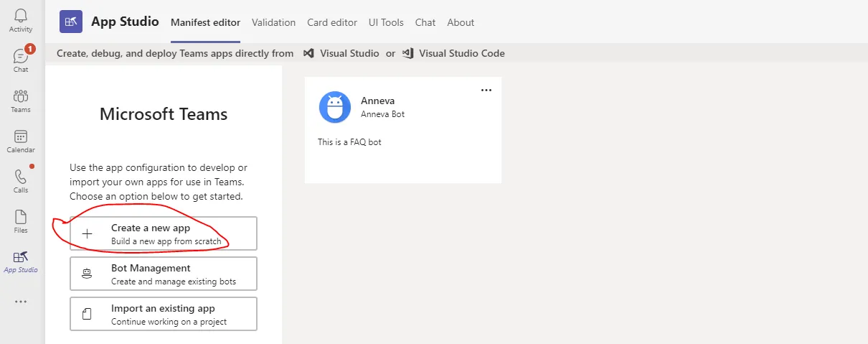The width and height of the screenshot is (868, 344).
Task: Open the Activity bell icon
Action: (x=21, y=20)
